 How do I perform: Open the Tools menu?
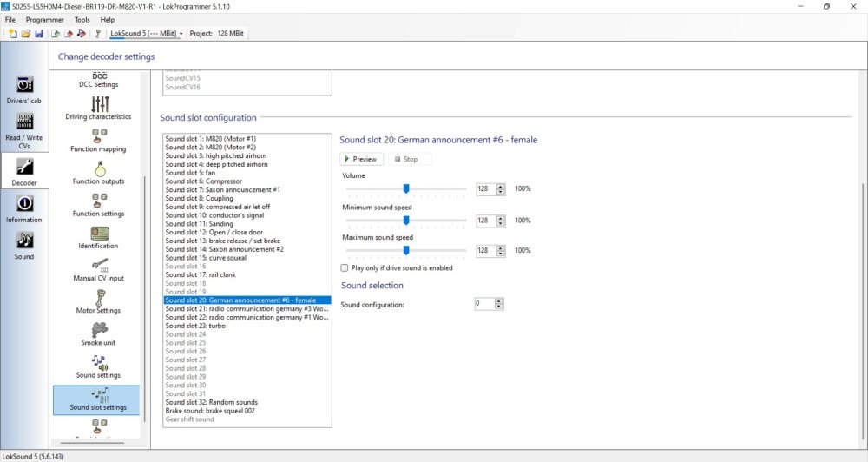(x=82, y=19)
